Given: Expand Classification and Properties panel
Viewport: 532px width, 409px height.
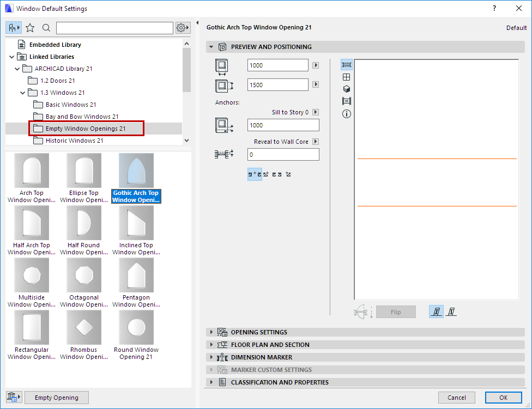Looking at the screenshot, I should tap(211, 382).
